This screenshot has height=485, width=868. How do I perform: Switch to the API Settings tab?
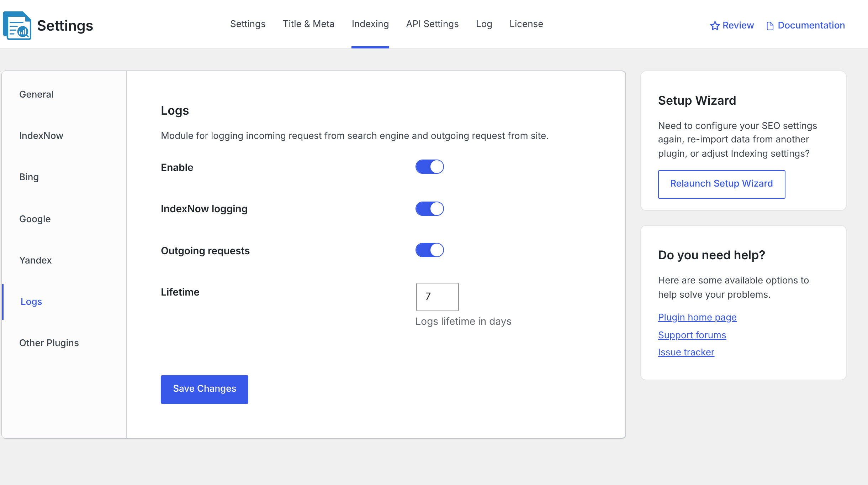(432, 24)
